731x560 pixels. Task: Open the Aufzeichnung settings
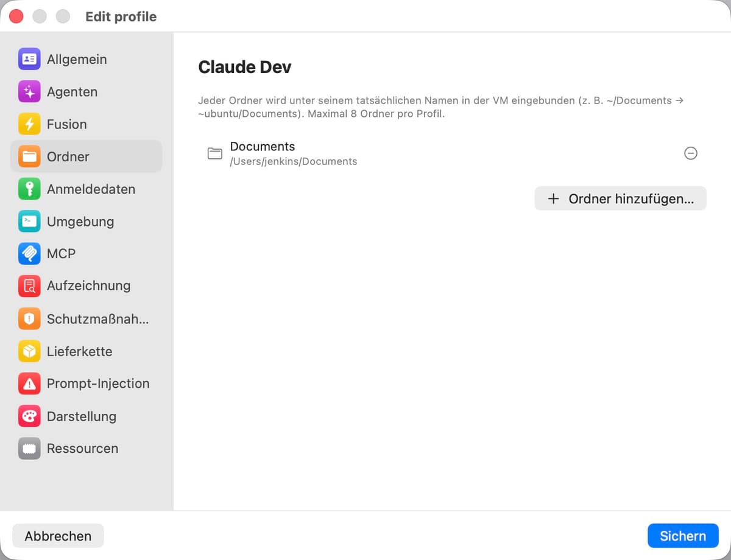pos(87,286)
